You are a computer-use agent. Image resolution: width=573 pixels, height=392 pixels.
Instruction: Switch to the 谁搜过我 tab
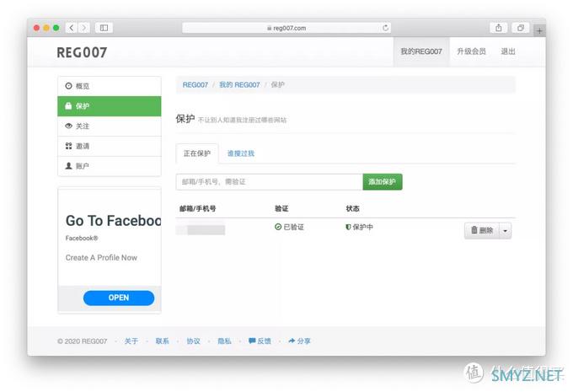(240, 153)
